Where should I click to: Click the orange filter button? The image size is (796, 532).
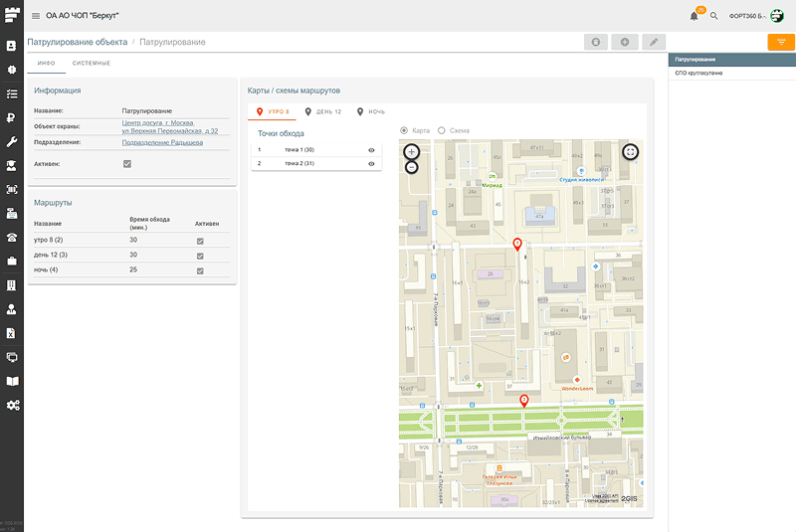point(781,42)
